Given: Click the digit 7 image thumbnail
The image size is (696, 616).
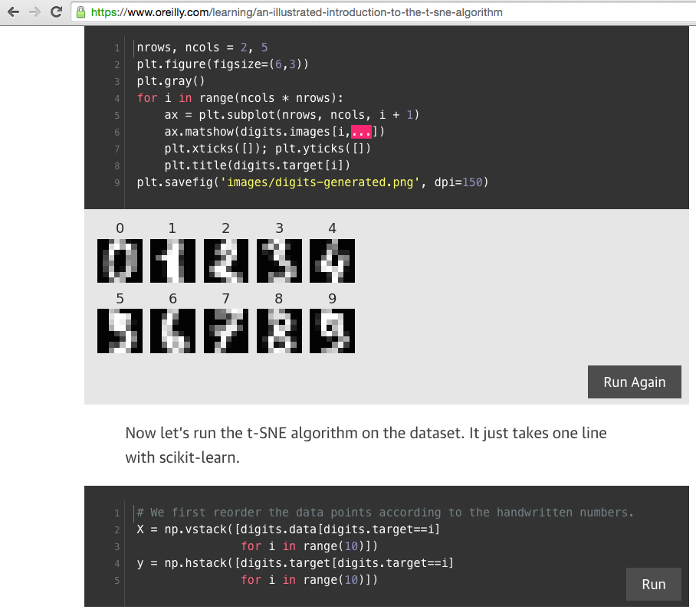Looking at the screenshot, I should (x=226, y=331).
